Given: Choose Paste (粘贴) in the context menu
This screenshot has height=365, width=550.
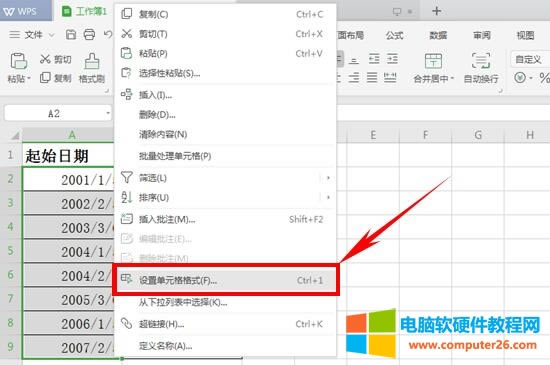Looking at the screenshot, I should pos(224,53).
